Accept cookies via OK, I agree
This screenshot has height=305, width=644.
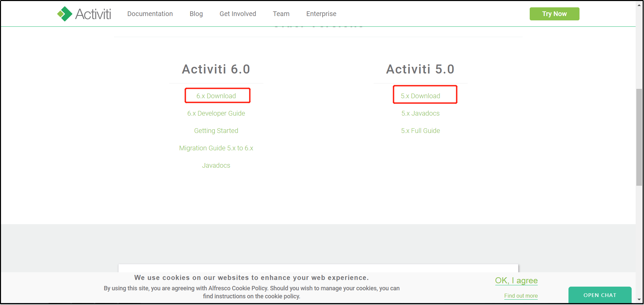pos(516,281)
